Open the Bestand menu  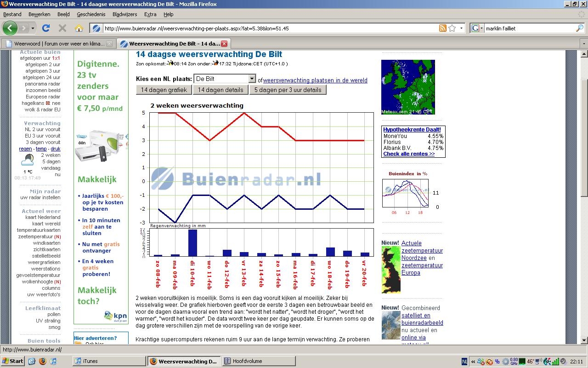pyautogui.click(x=12, y=14)
